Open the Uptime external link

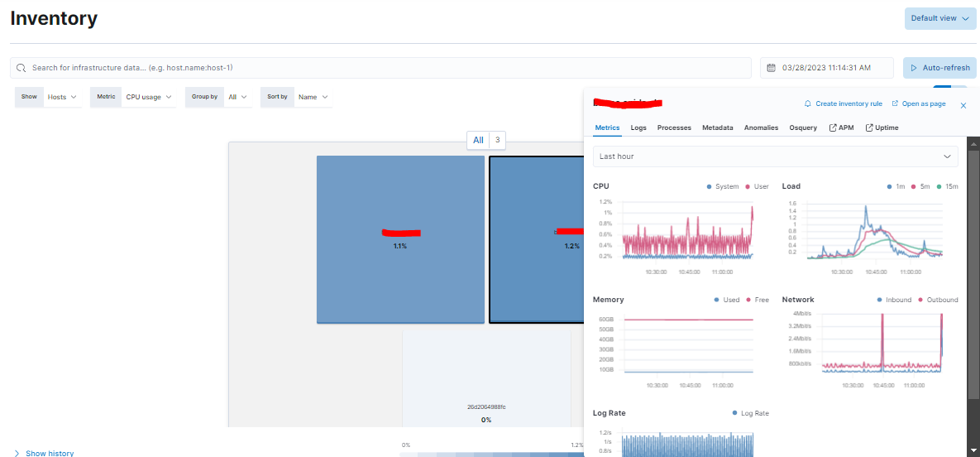coord(882,127)
